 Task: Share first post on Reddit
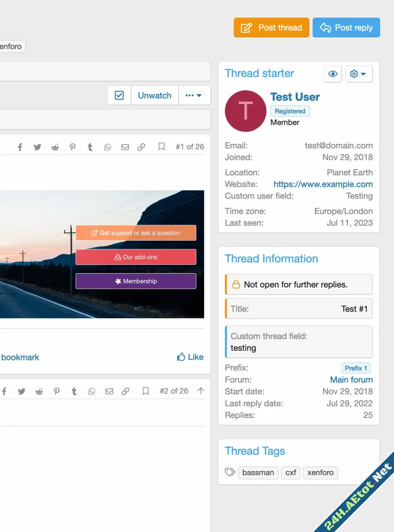[55, 147]
